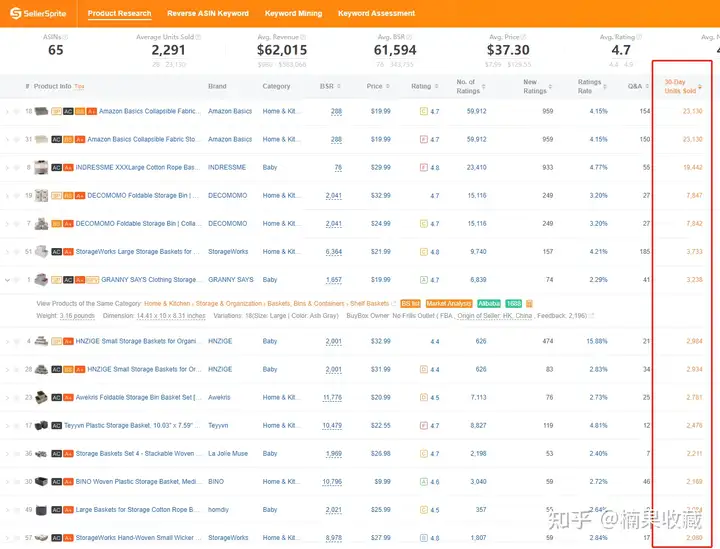Sort table by BSR column arrows
The width and height of the screenshot is (720, 549).
coord(339,86)
